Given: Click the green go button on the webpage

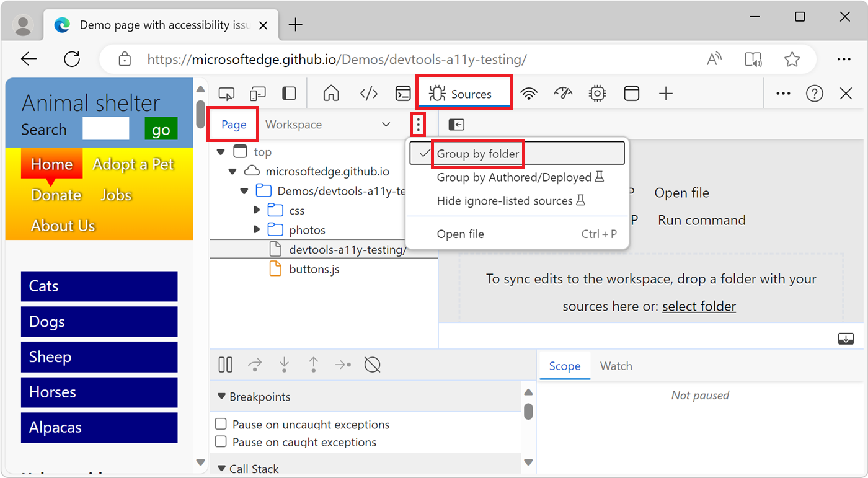Looking at the screenshot, I should pos(161,129).
